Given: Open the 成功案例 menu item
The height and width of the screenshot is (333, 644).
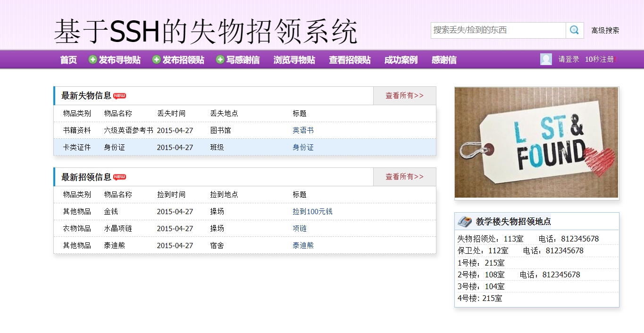Looking at the screenshot, I should [x=401, y=60].
